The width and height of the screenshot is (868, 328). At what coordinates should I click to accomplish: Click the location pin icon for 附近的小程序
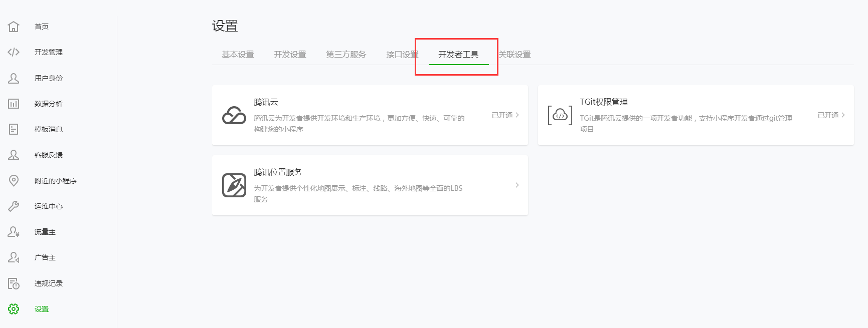tap(14, 181)
